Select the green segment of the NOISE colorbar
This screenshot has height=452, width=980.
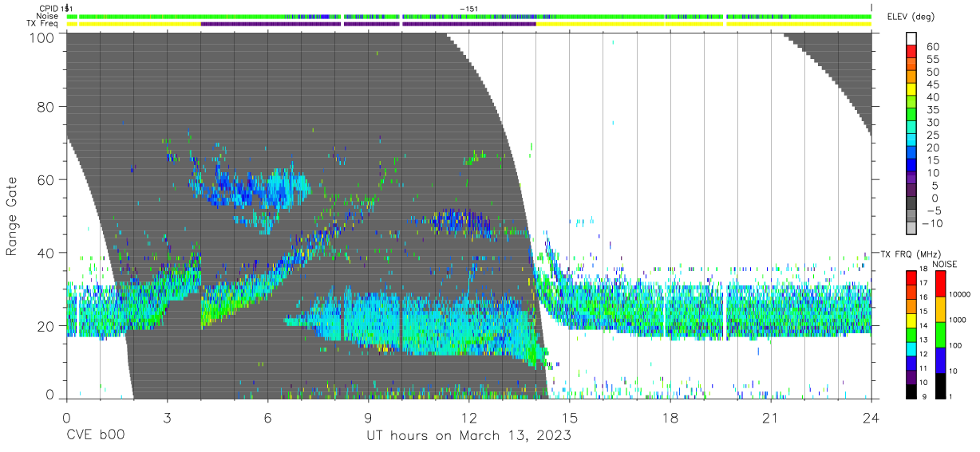pyautogui.click(x=942, y=335)
